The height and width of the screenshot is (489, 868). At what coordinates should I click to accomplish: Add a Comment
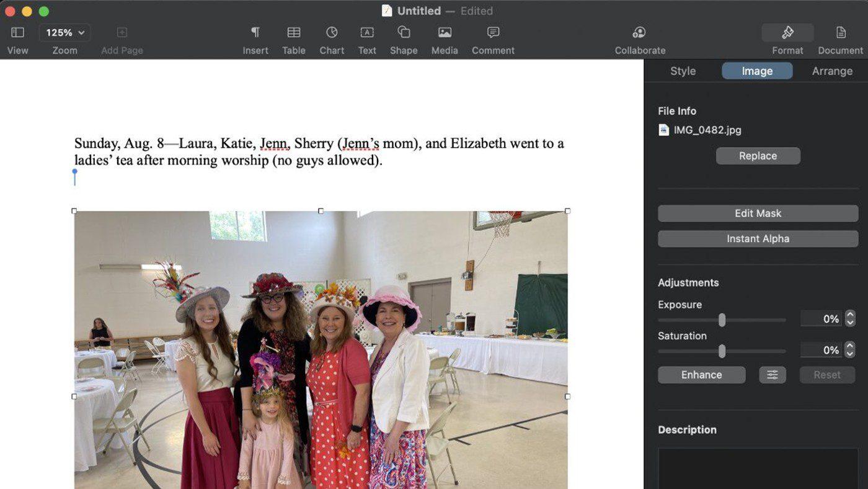pos(492,37)
